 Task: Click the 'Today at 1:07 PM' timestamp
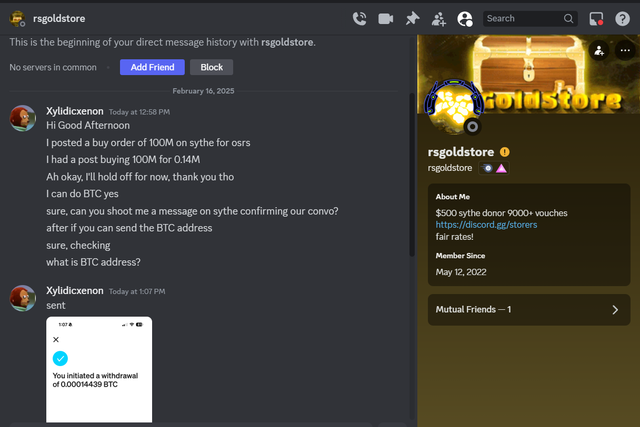coord(137,291)
